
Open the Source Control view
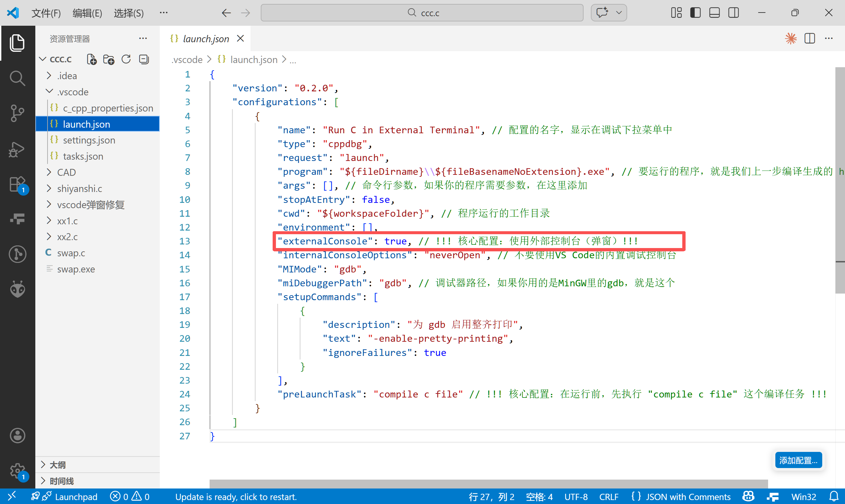pyautogui.click(x=17, y=113)
